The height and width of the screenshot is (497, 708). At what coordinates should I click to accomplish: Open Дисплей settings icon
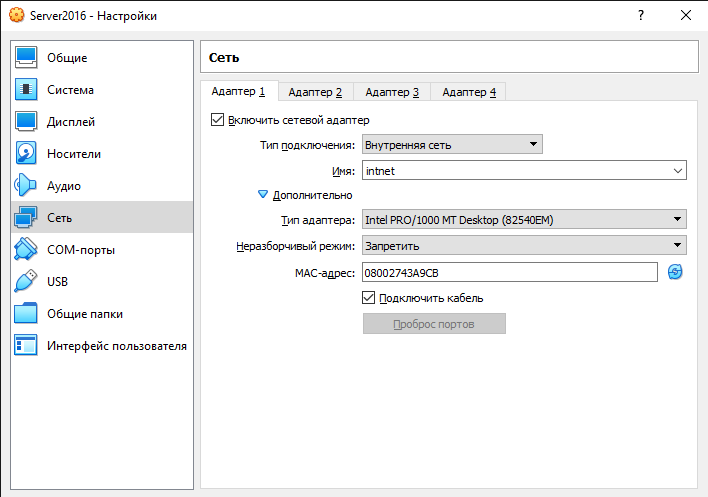pyautogui.click(x=26, y=122)
